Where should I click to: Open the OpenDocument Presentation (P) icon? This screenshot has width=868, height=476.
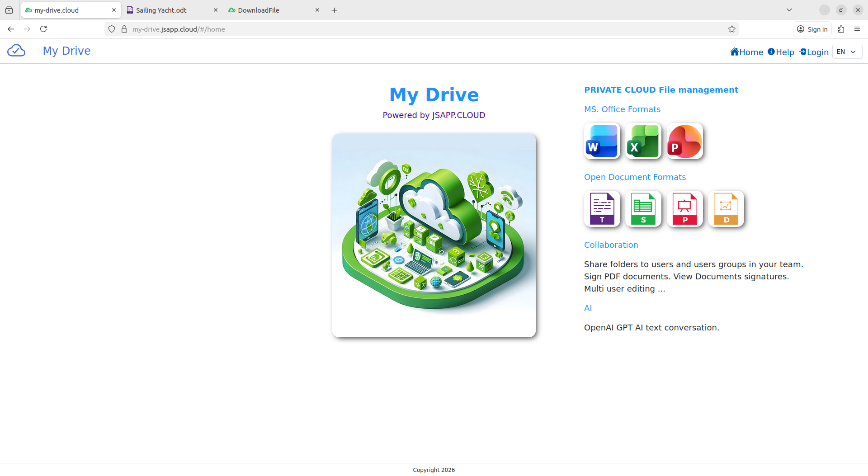684,208
